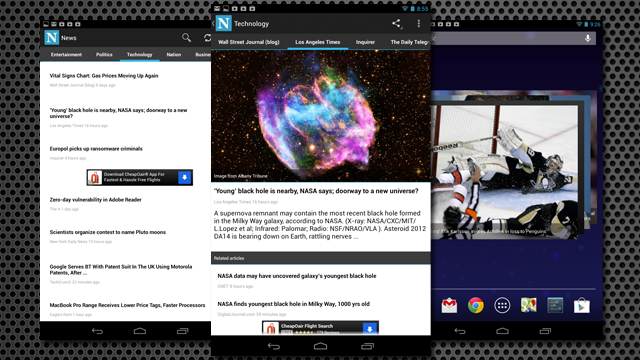Open the app drawer on home screen

tap(502, 305)
